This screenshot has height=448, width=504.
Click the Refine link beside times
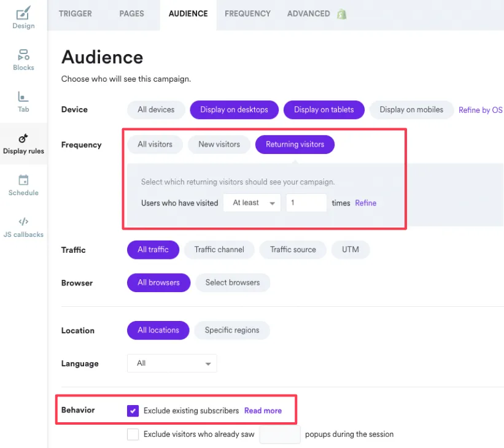click(365, 203)
